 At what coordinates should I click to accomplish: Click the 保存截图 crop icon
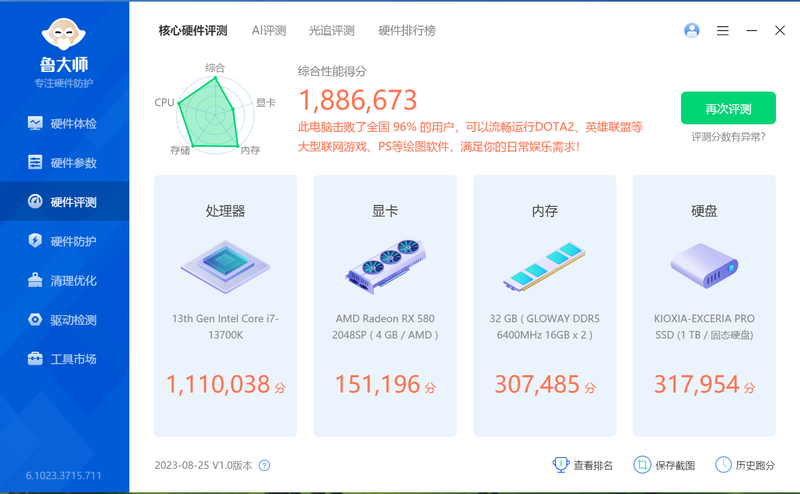pyautogui.click(x=642, y=465)
